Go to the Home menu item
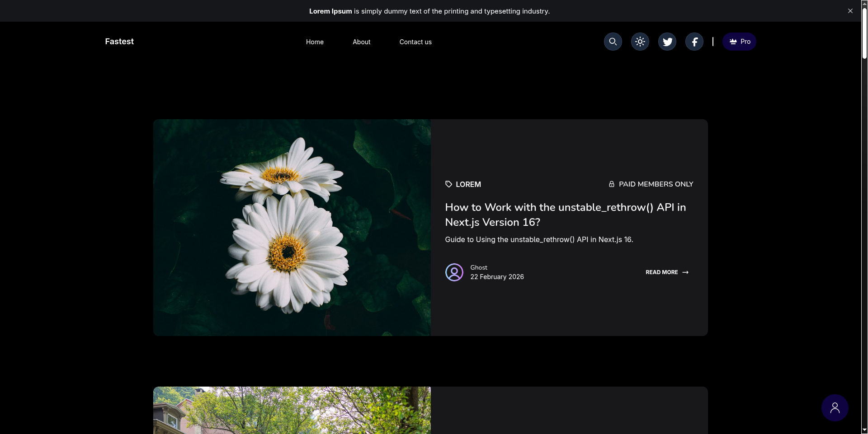868x434 pixels. tap(315, 42)
